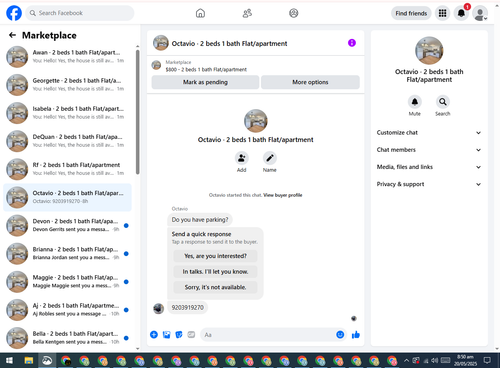
Task: Show hidden system tray icons
Action: tap(406, 360)
